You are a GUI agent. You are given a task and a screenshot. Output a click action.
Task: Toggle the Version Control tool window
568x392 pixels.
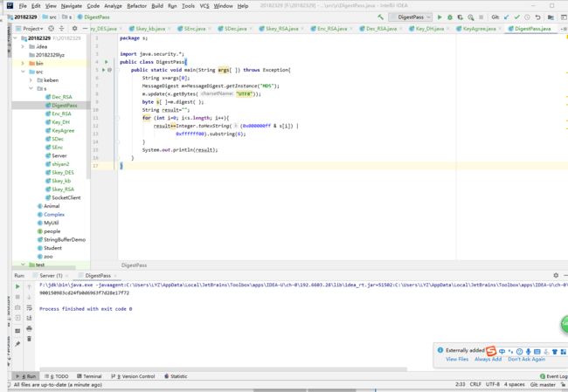click(134, 376)
